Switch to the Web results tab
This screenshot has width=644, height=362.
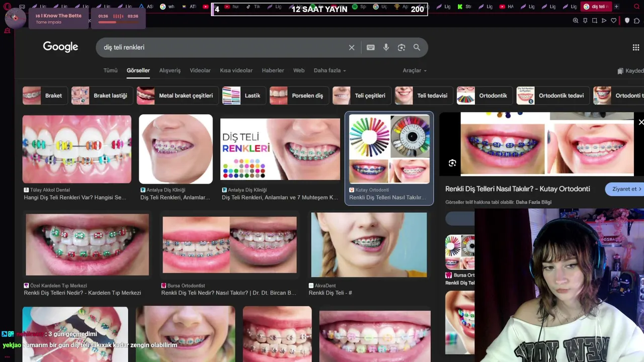pyautogui.click(x=299, y=70)
